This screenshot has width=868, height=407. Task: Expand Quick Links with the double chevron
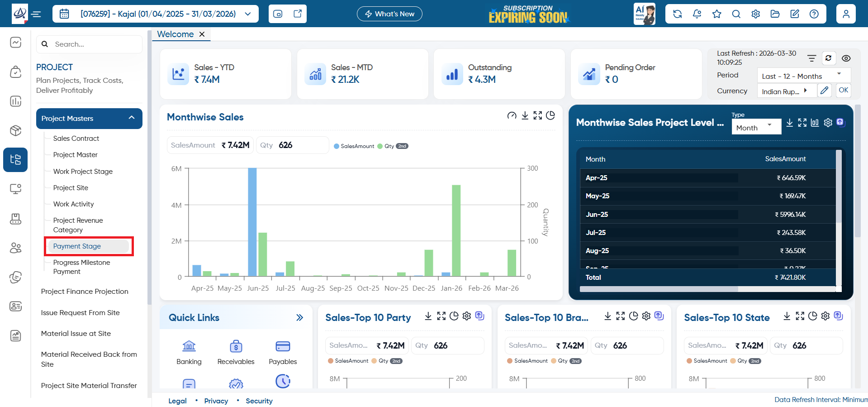[x=299, y=318]
